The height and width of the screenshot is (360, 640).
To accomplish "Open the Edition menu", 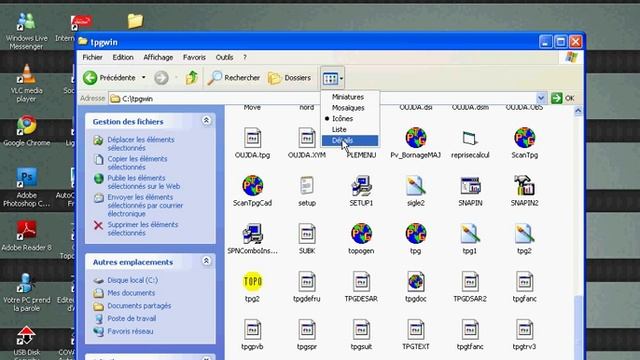I will [123, 57].
